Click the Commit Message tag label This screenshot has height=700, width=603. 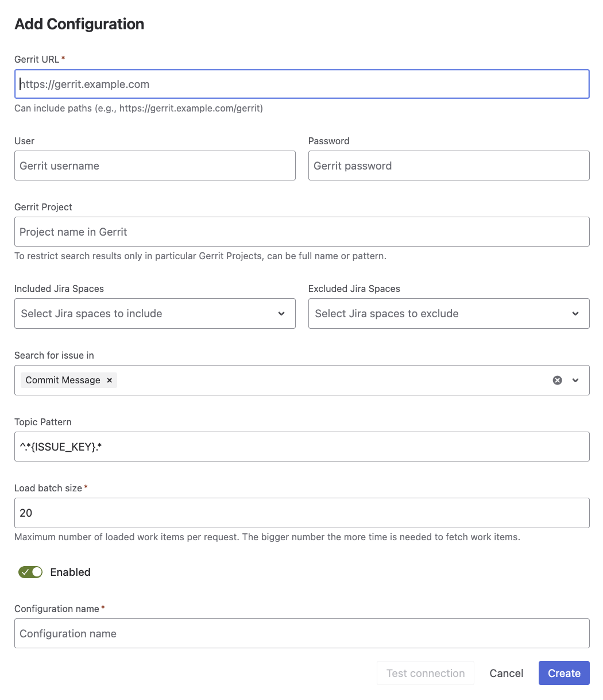(63, 380)
